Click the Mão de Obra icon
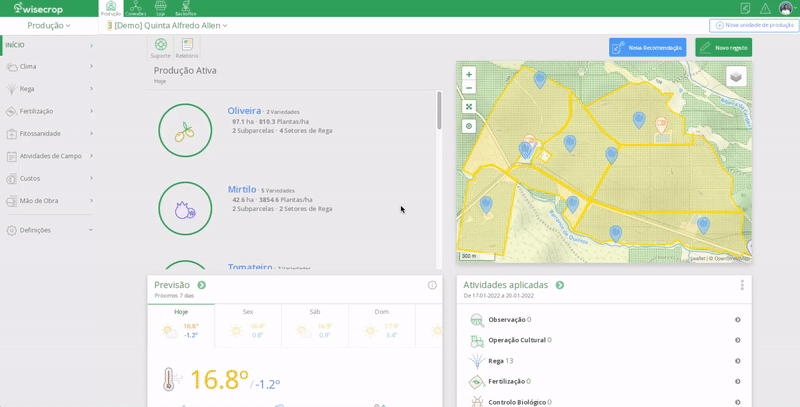 click(x=11, y=201)
